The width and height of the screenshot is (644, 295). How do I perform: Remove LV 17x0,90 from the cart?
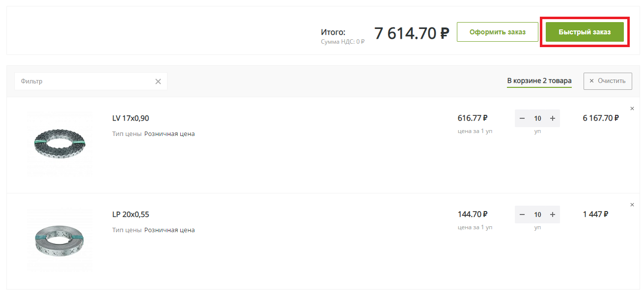coord(632,108)
